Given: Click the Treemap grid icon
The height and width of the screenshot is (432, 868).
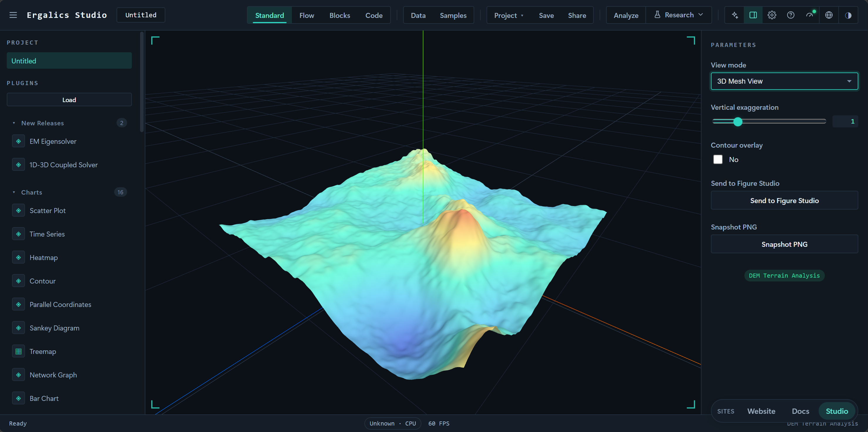Looking at the screenshot, I should click(x=18, y=352).
